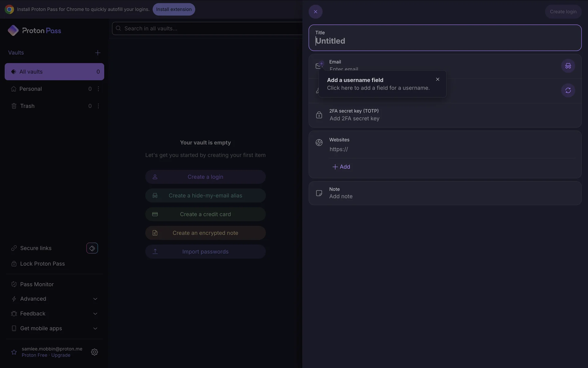Viewport: 588px width, 368px height.
Task: Open Personal vault three-dot options menu
Action: [x=98, y=89]
